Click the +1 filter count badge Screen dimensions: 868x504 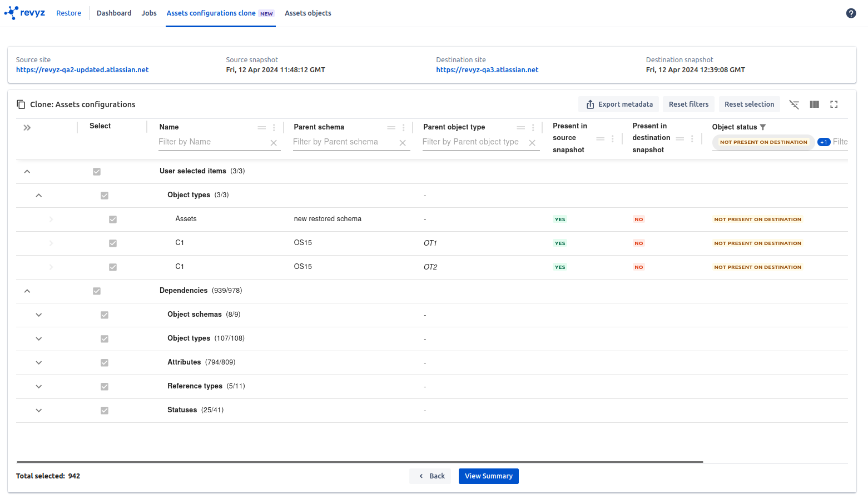coord(824,142)
